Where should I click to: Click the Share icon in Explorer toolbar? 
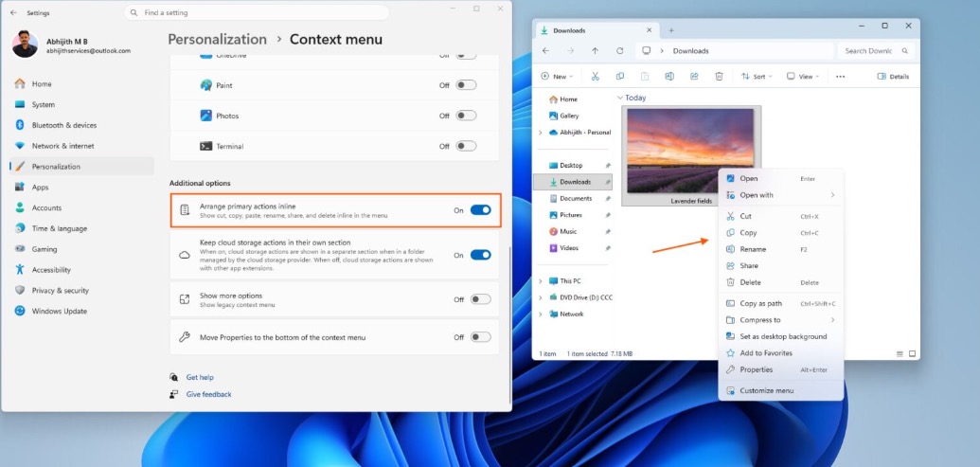point(694,77)
